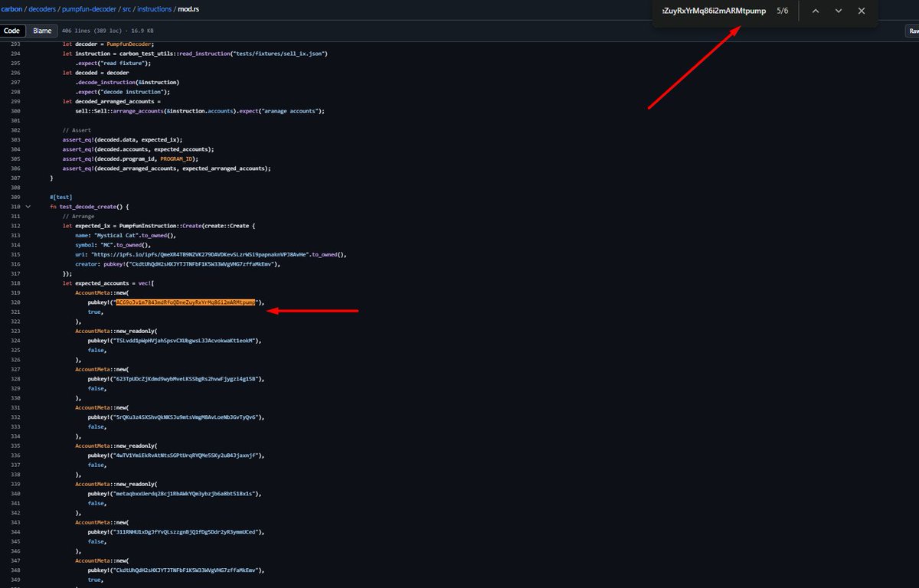This screenshot has width=919, height=588.
Task: Focus the find bar search field
Action: coord(714,11)
